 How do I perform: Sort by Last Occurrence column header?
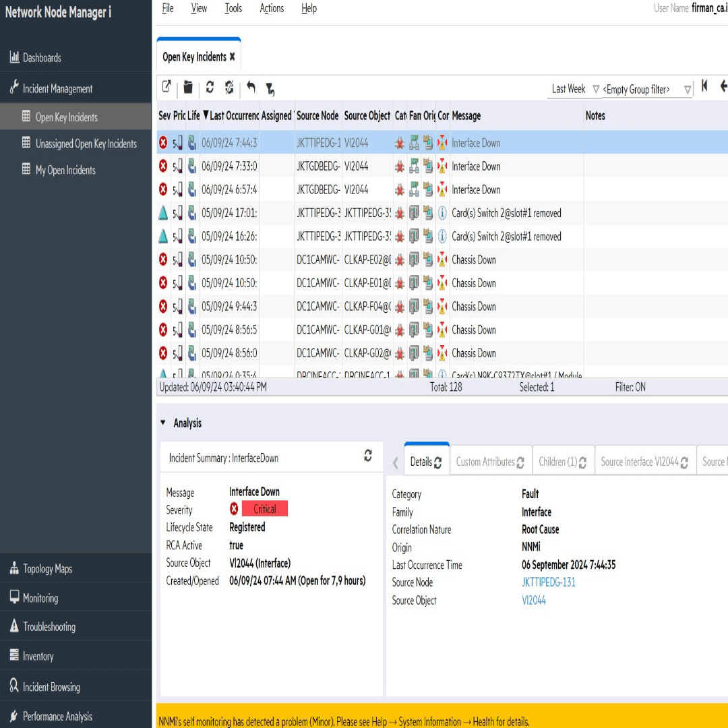click(233, 116)
